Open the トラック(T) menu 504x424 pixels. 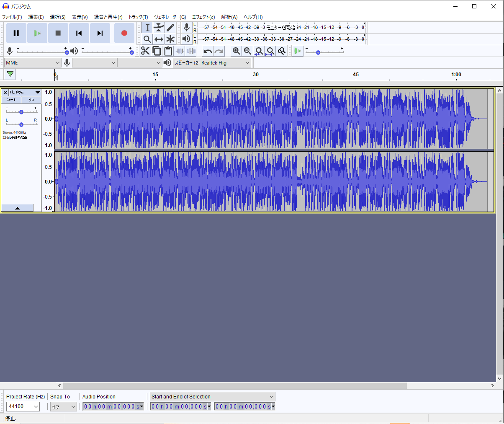138,17
